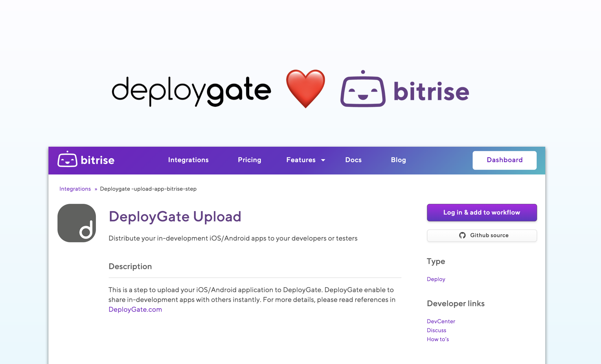Click the Description heading

point(130,266)
